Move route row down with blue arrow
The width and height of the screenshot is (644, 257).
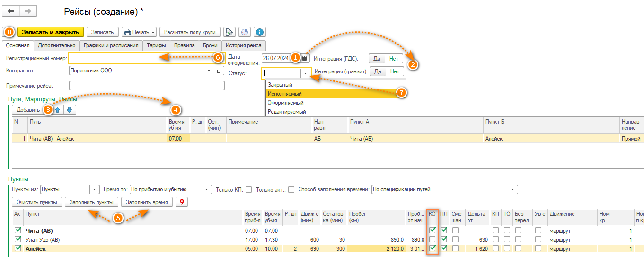69,110
